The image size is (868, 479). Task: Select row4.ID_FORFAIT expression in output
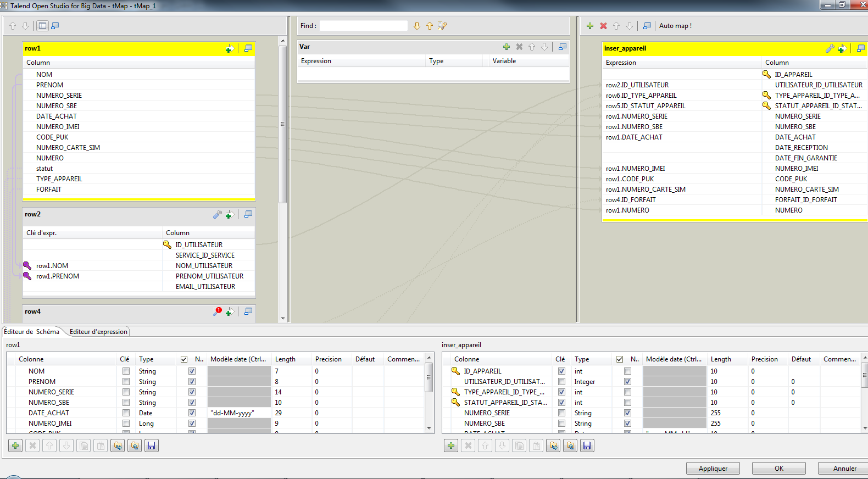tap(631, 200)
